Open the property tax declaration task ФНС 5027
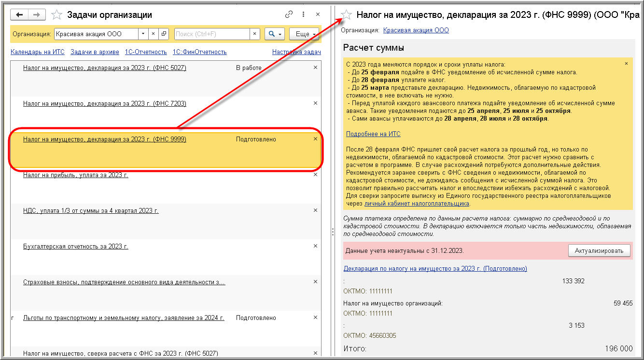644x360 pixels. click(105, 68)
